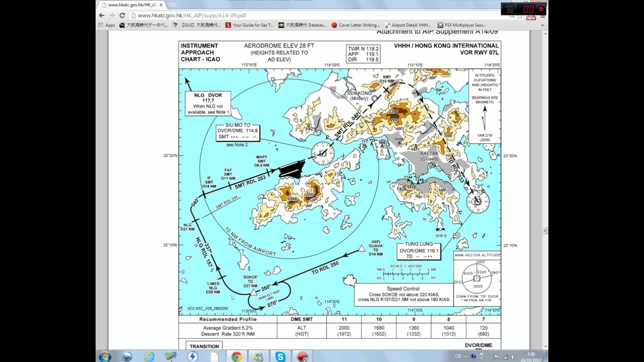Open the blank document taskbar icon
The image size is (644, 362).
click(x=214, y=356)
